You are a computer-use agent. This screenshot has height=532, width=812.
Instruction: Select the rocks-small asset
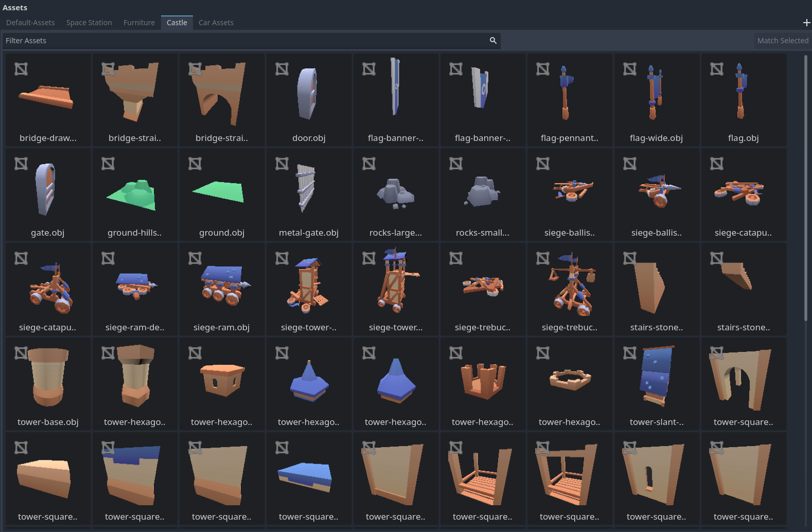tap(483, 194)
